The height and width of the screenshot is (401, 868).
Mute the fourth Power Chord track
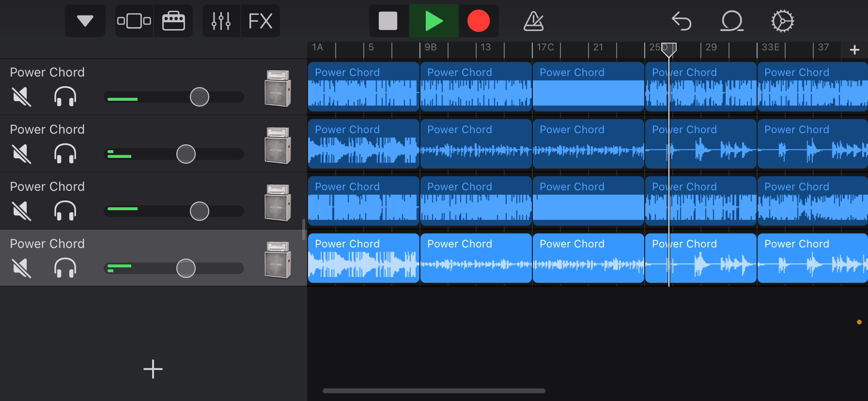[22, 268]
